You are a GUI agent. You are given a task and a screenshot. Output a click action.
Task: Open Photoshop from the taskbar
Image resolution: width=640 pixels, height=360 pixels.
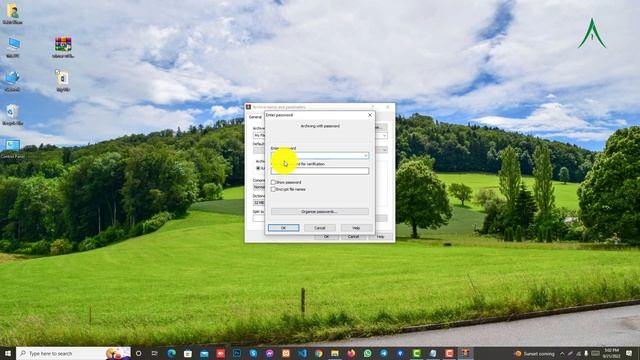point(237,353)
